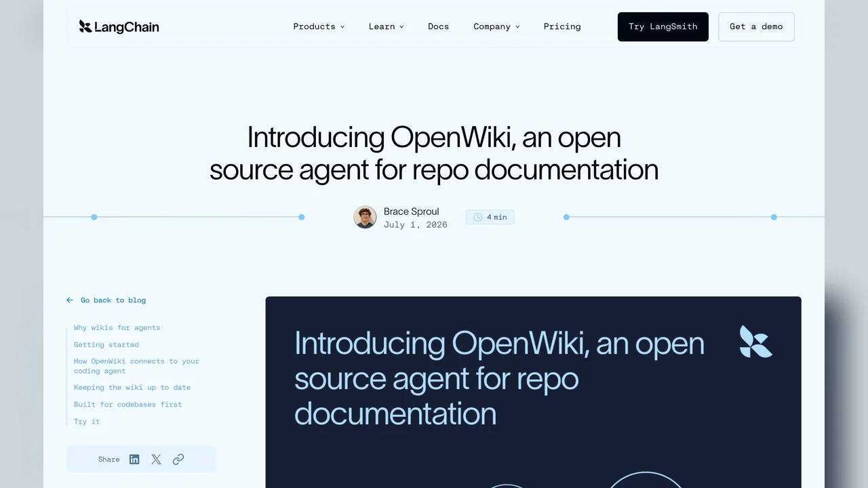868x488 pixels.
Task: Share the article on LinkedIn
Action: 134,460
